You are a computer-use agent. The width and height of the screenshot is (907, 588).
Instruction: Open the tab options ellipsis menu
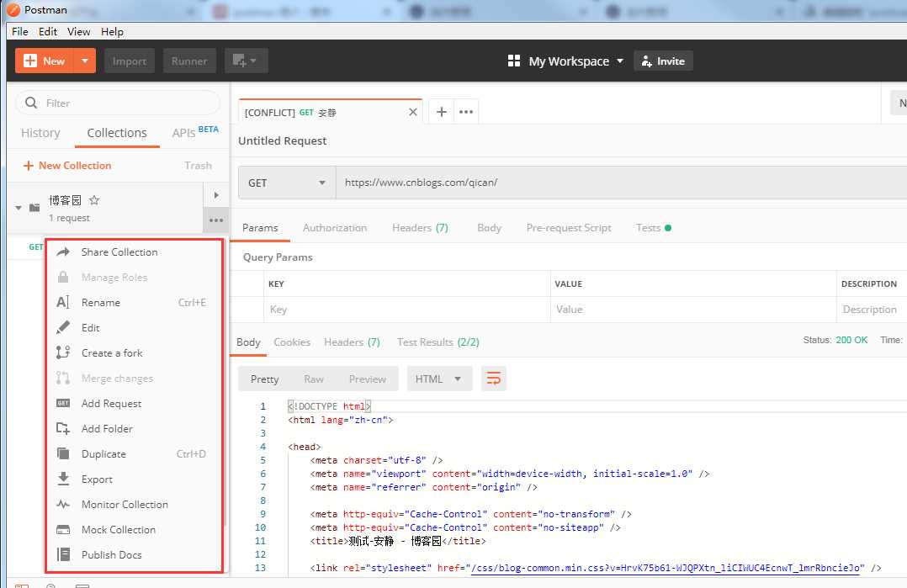466,112
